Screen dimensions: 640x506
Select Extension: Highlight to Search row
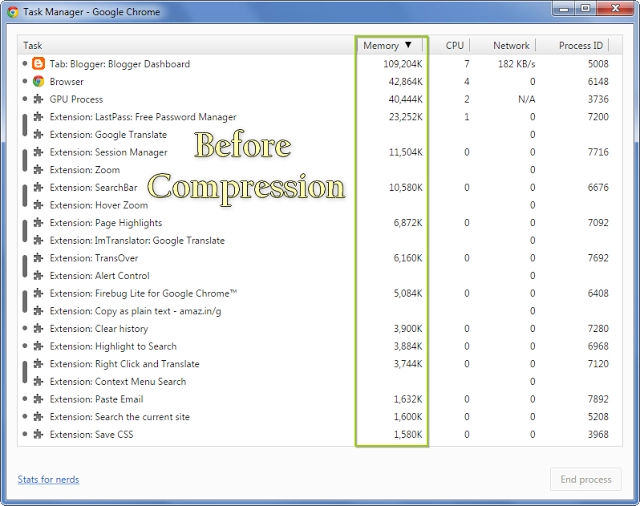click(320, 346)
